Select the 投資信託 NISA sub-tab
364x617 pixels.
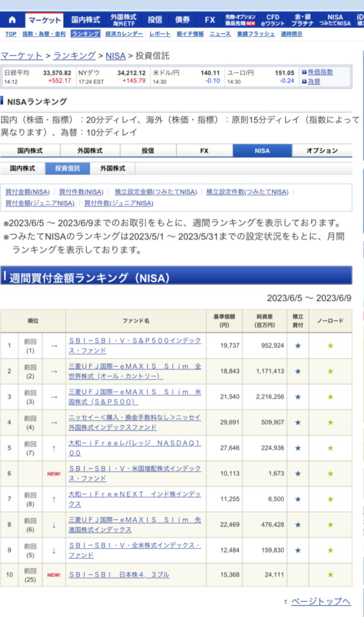(x=67, y=169)
